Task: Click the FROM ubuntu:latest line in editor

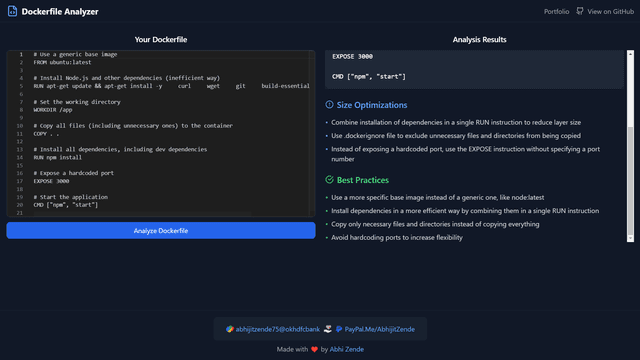Action: 62,62
